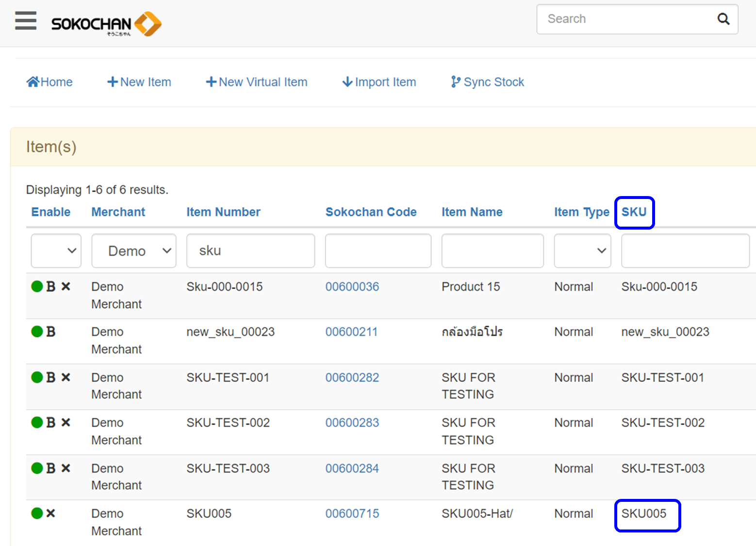The image size is (756, 546).
Task: Sort the table by SKU column header
Action: 634,212
